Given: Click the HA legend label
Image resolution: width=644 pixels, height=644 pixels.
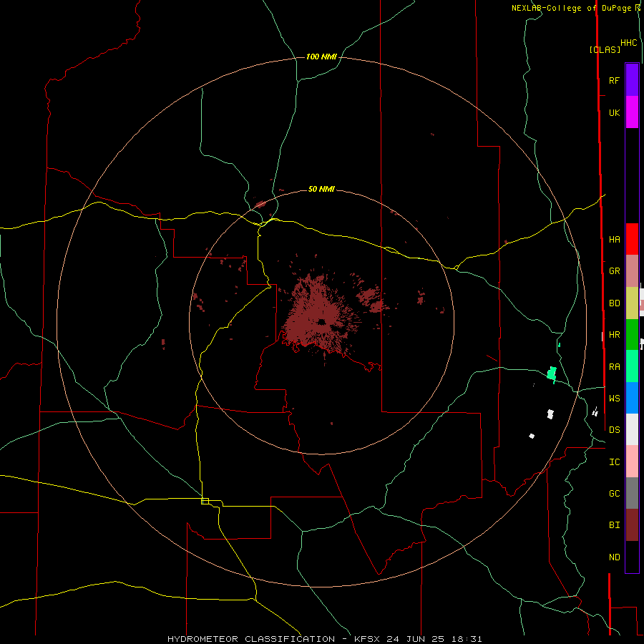Looking at the screenshot, I should coord(614,240).
